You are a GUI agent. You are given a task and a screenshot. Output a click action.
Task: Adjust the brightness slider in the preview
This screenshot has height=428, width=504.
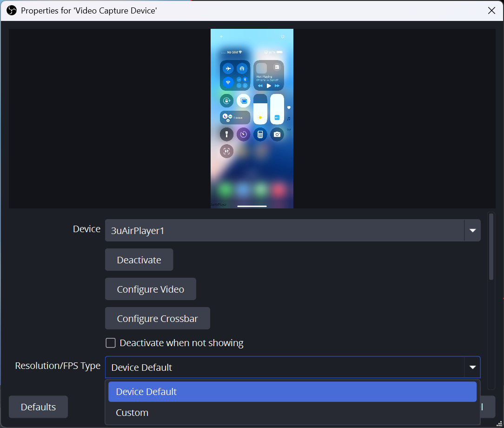pos(260,110)
